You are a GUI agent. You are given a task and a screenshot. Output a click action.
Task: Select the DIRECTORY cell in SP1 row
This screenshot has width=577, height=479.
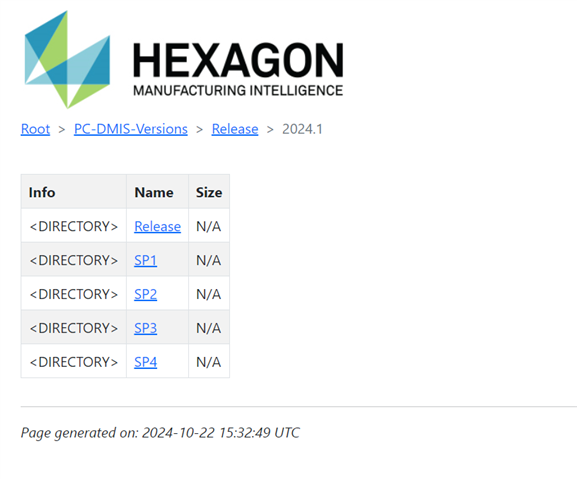coord(74,260)
